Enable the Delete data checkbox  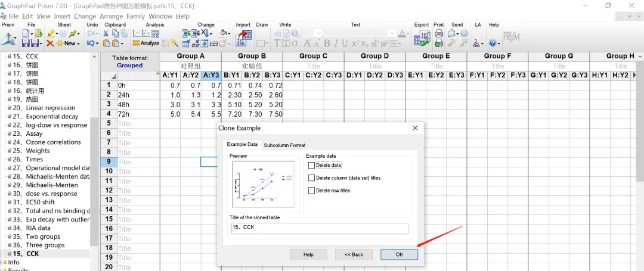(x=311, y=165)
